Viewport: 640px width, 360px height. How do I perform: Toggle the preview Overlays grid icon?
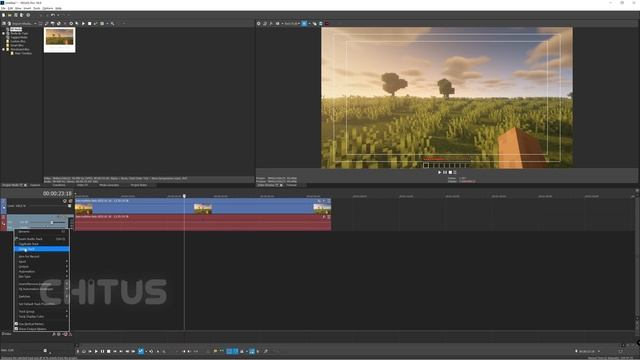click(x=304, y=24)
